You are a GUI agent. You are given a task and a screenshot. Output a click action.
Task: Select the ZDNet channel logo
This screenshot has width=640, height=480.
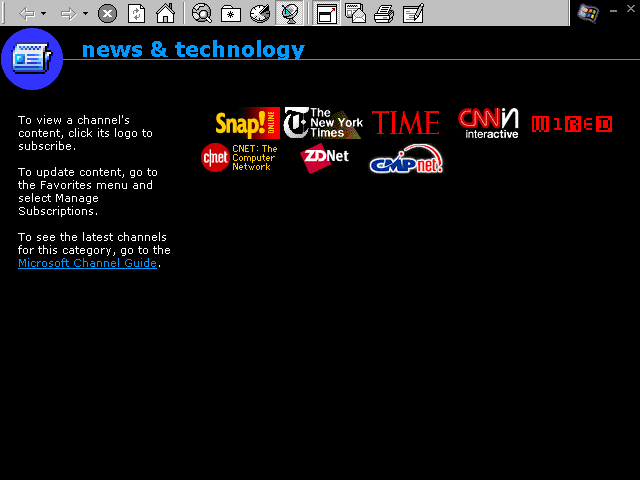pyautogui.click(x=325, y=159)
